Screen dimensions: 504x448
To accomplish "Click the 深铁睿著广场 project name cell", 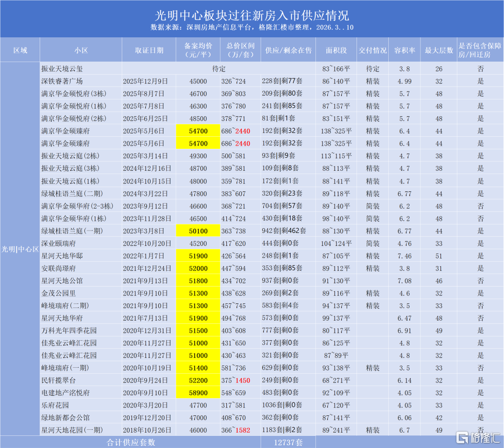I will 62,81.
